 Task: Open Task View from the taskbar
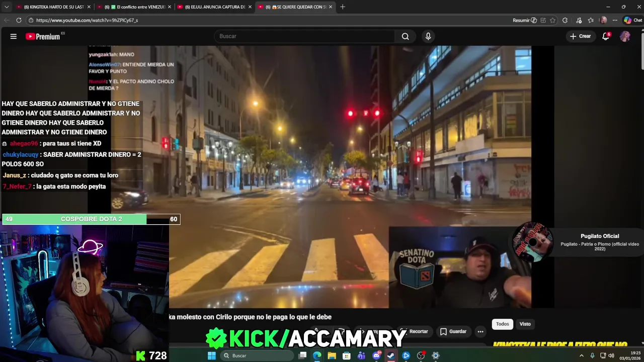tap(302, 355)
